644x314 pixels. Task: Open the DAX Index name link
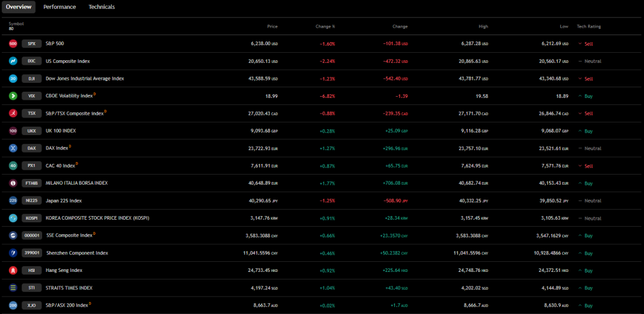pyautogui.click(x=57, y=148)
